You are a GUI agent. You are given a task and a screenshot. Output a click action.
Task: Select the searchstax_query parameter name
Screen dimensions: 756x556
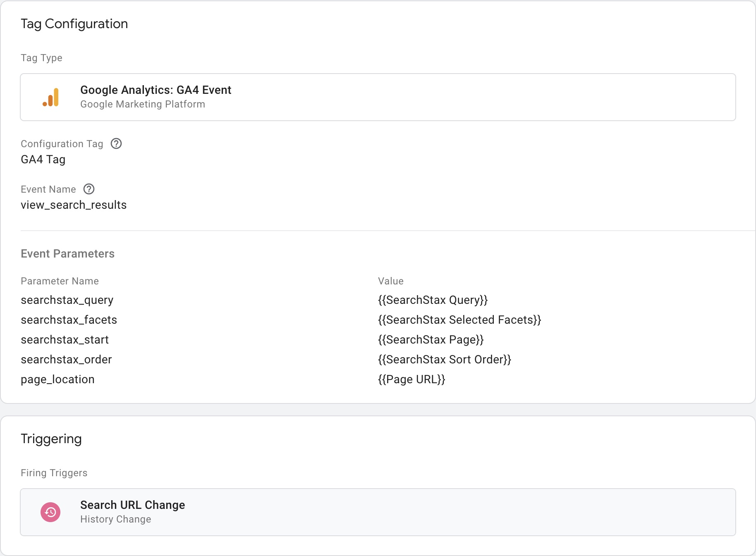pos(67,300)
